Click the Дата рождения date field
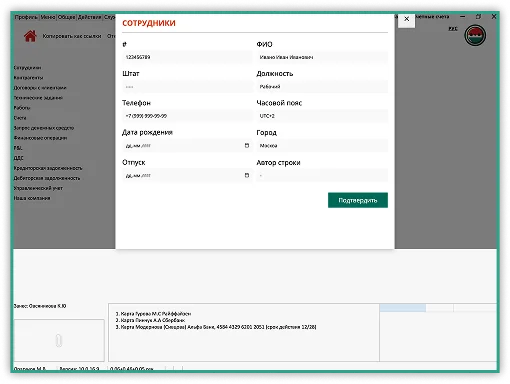Image resolution: width=510 pixels, height=384 pixels. tap(187, 146)
